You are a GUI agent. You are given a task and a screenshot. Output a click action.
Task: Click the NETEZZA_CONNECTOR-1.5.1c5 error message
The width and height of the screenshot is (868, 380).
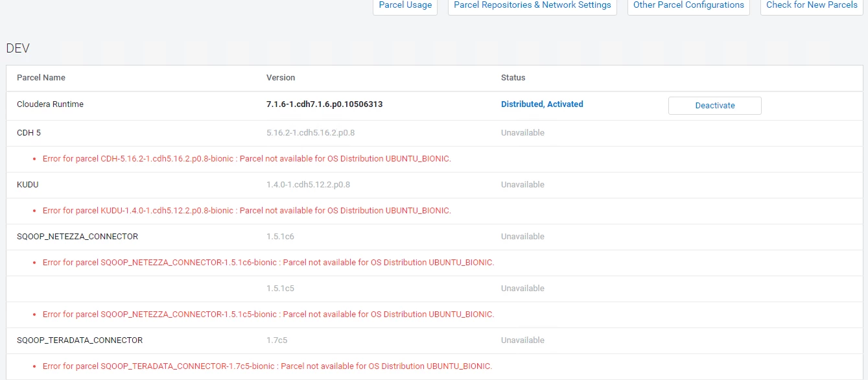tap(268, 315)
